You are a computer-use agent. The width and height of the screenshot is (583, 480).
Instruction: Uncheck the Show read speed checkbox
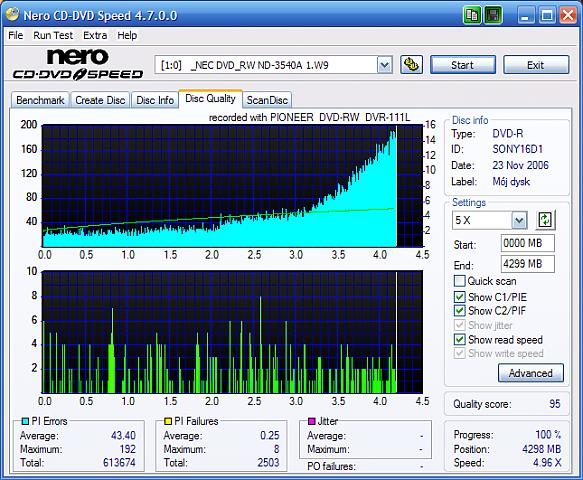460,339
